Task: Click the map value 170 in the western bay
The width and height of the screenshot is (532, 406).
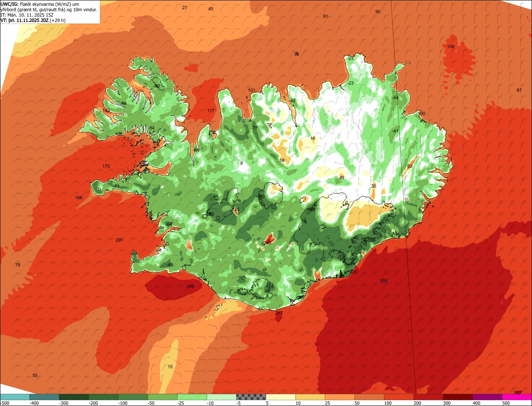Action: click(106, 166)
